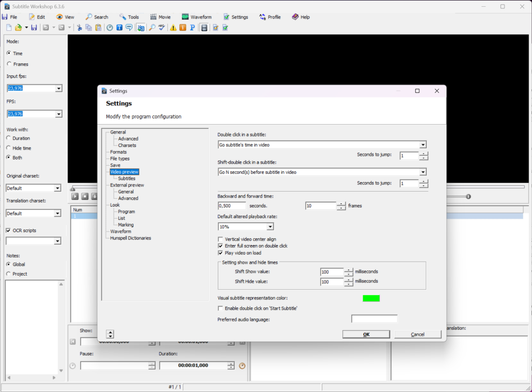This screenshot has height=392, width=532.
Task: Open the Waveform menu
Action: tap(197, 17)
